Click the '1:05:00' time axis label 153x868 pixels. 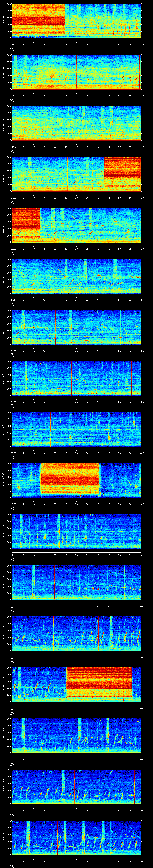(x=12, y=249)
